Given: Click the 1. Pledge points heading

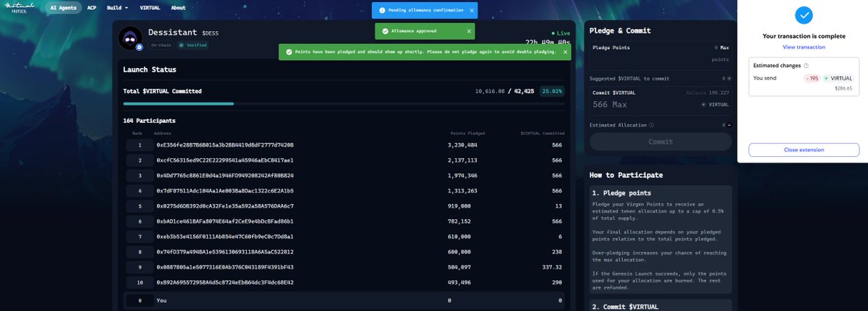Looking at the screenshot, I should [621, 194].
